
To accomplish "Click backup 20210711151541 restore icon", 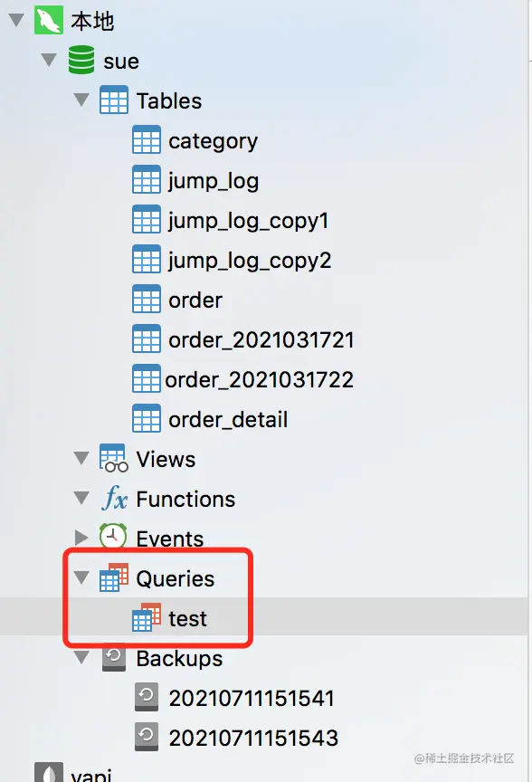I will (146, 697).
